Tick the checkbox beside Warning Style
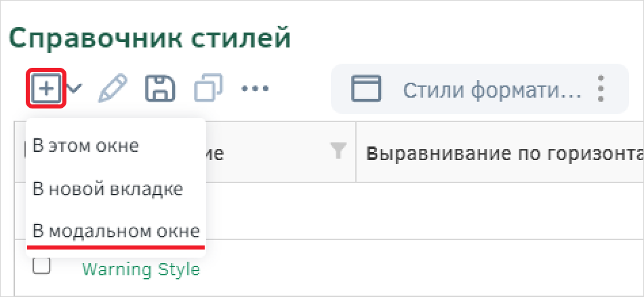 (41, 266)
